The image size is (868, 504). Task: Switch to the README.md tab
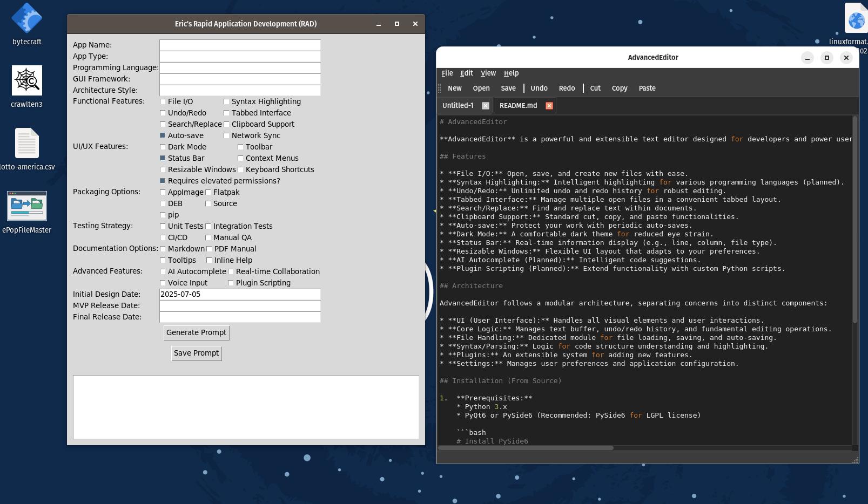(518, 106)
